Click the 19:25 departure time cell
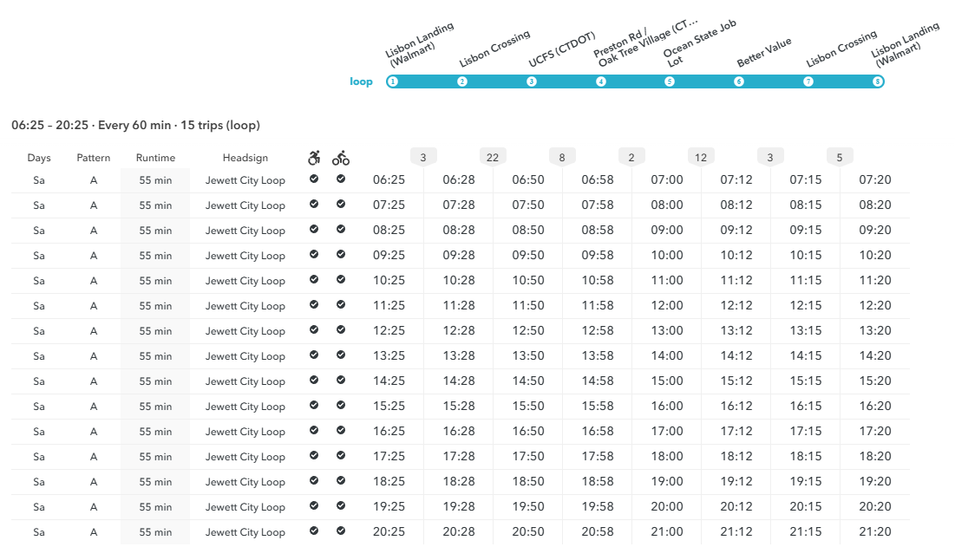The image size is (955, 560). point(389,506)
